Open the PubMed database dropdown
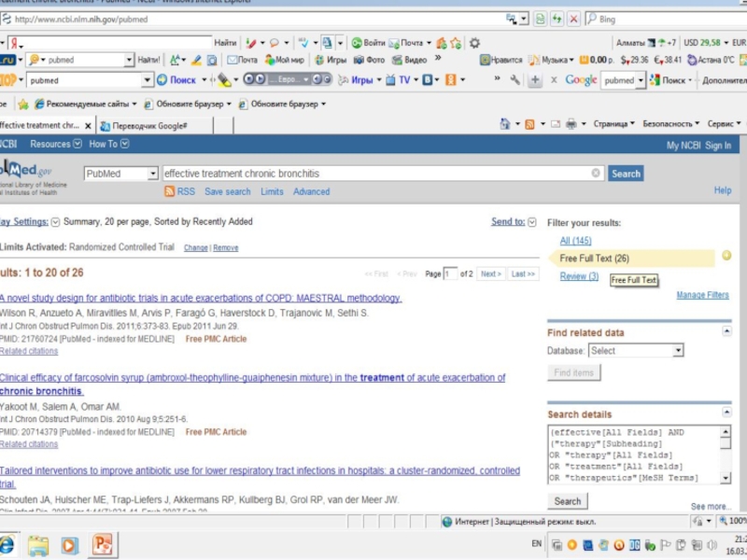747x560 pixels. (121, 174)
